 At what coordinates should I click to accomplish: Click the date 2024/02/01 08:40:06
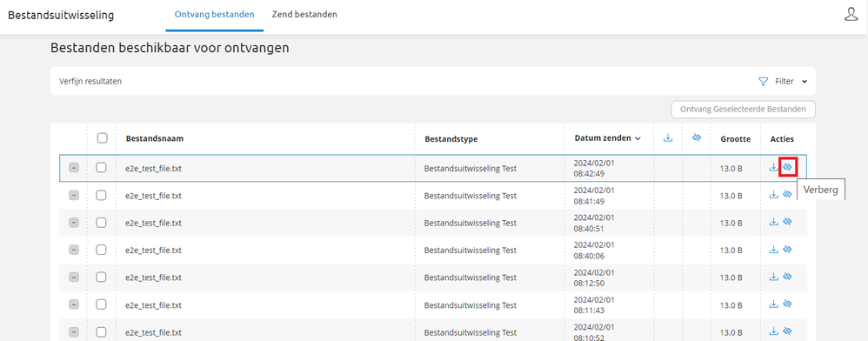[x=594, y=250]
